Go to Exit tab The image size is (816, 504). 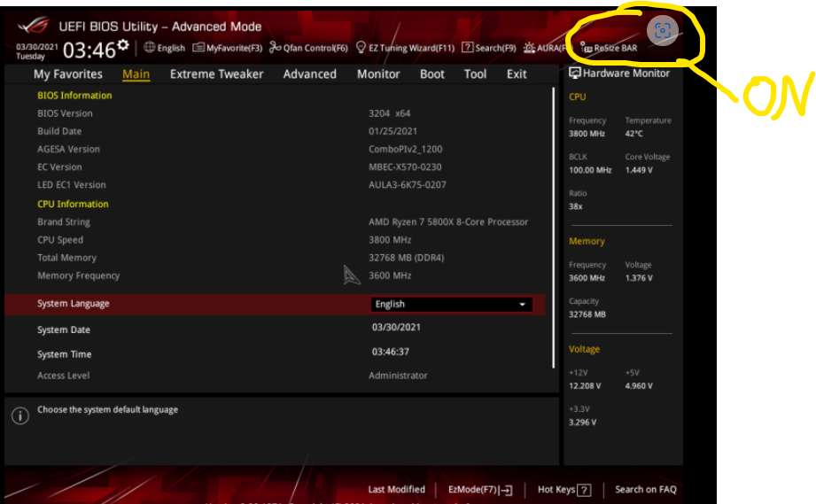[x=517, y=74]
